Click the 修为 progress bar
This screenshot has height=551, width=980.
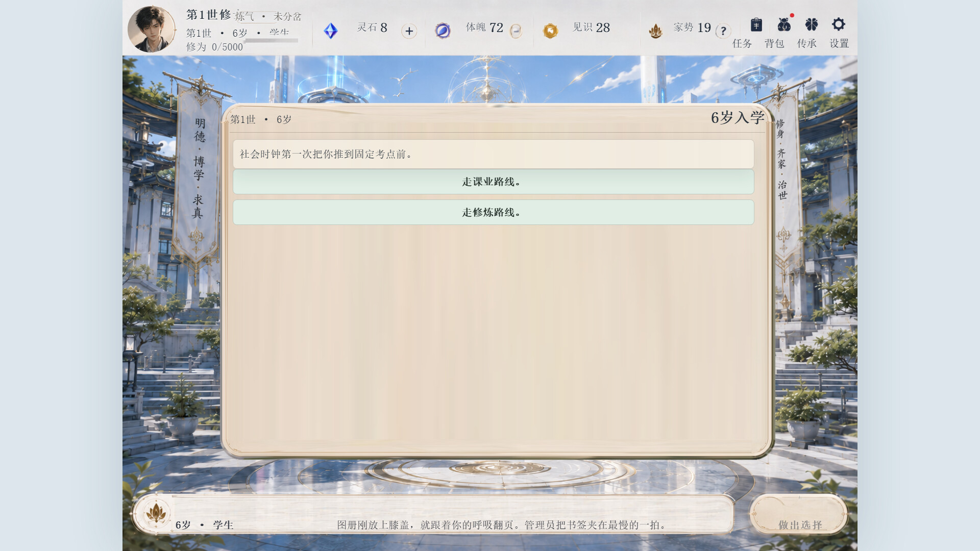pyautogui.click(x=271, y=40)
